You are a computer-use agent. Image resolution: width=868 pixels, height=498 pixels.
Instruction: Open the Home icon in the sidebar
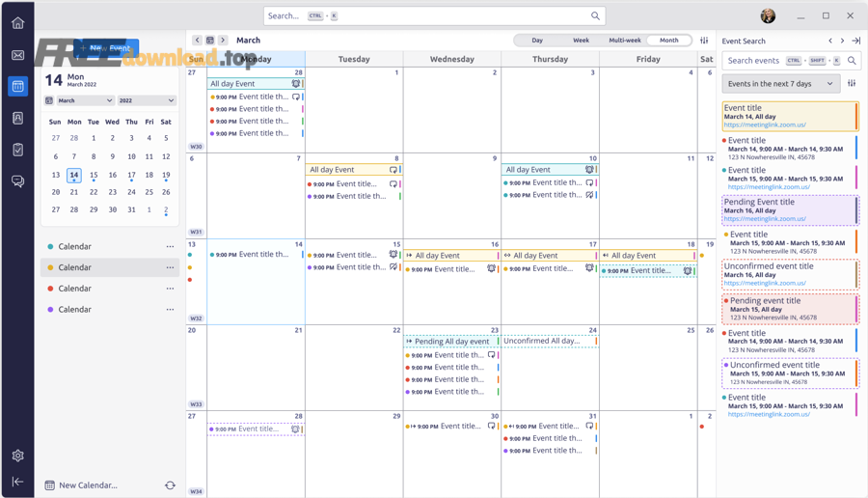point(17,23)
